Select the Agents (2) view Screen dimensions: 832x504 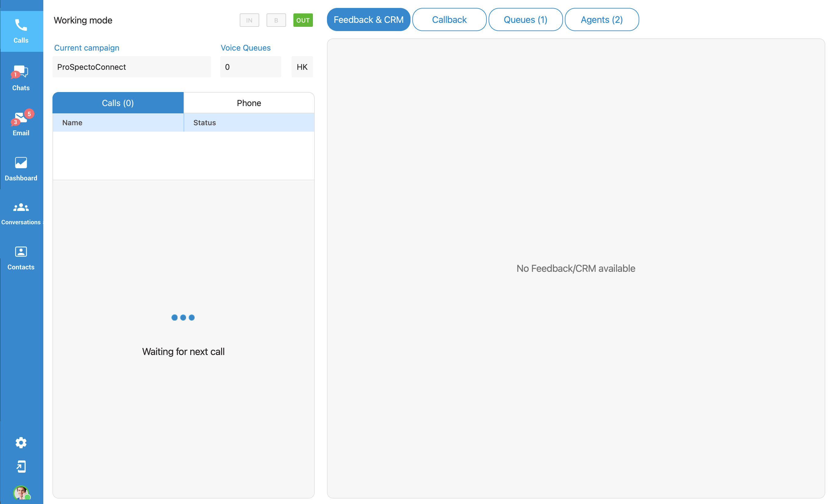(601, 20)
